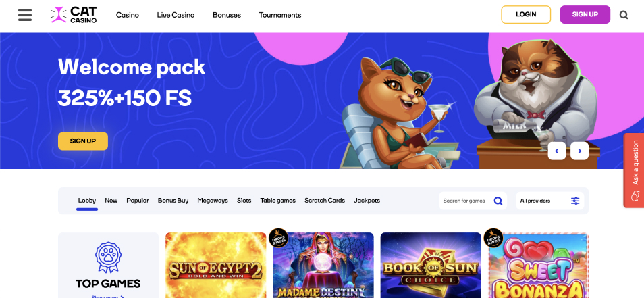
Task: Select the Lobby games tab
Action: click(86, 201)
